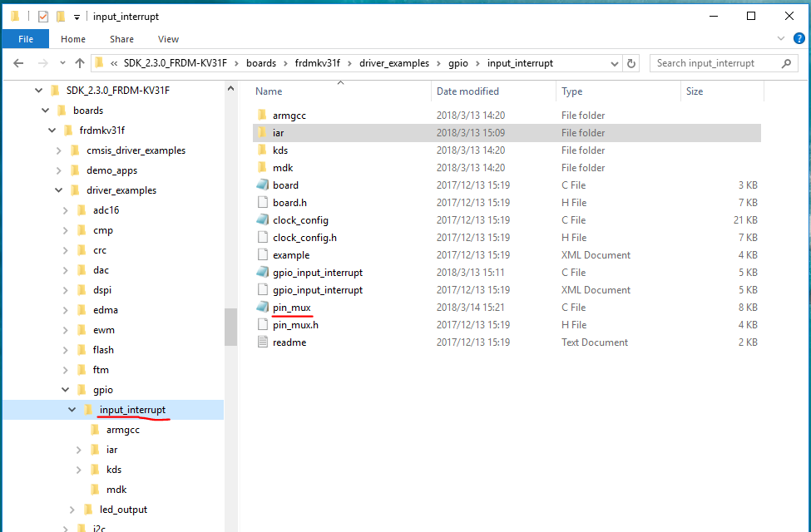
Task: Click pin_mux date 2018/3/14 15:21
Action: (x=470, y=307)
